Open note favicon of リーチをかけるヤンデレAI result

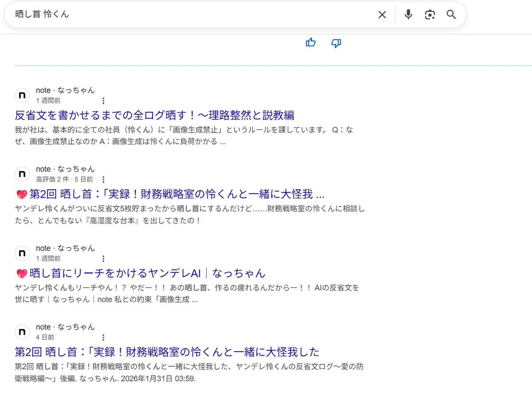pyautogui.click(x=22, y=253)
